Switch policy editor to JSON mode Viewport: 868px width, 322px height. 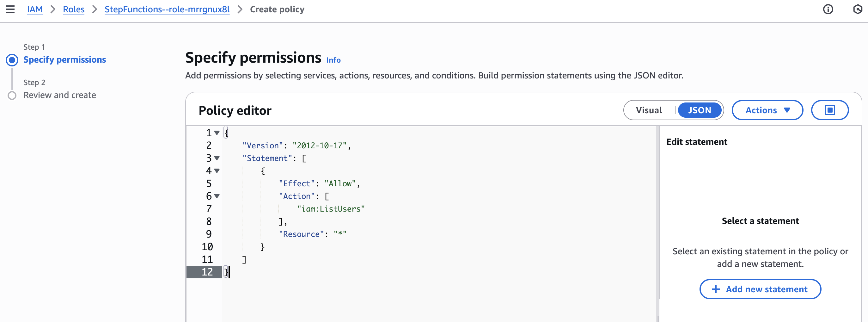coord(699,110)
